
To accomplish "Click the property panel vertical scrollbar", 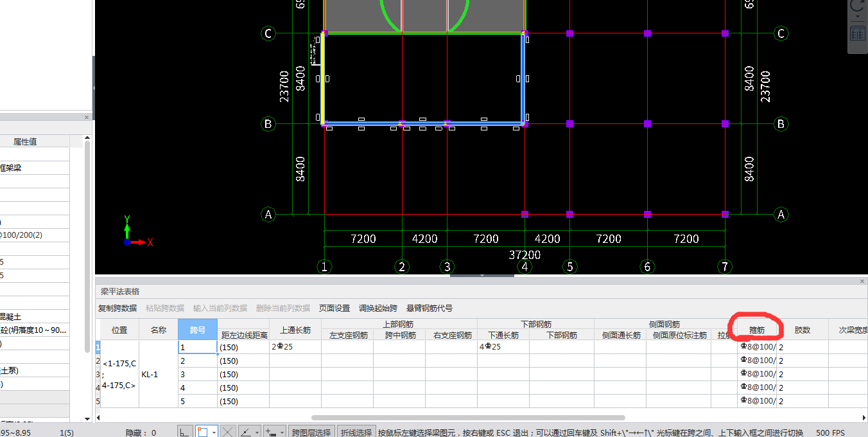I will click(87, 247).
